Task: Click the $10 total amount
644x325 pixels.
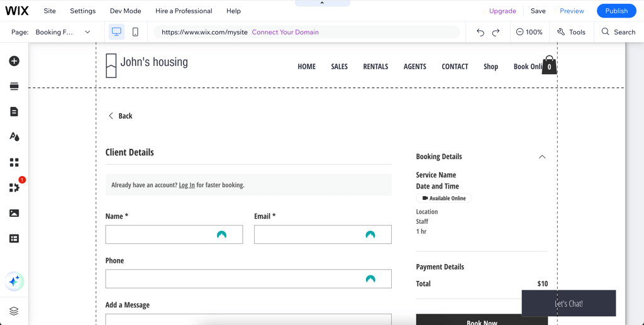Action: point(543,284)
